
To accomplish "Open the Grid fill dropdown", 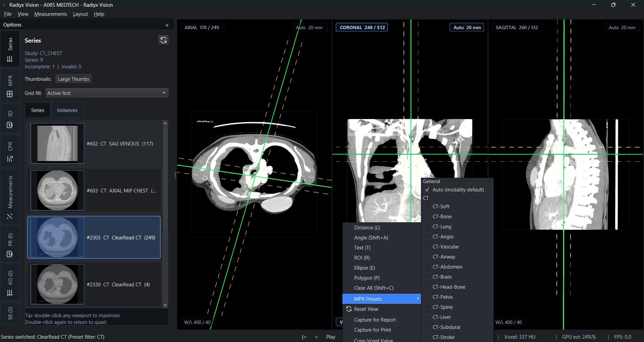I will coord(107,93).
